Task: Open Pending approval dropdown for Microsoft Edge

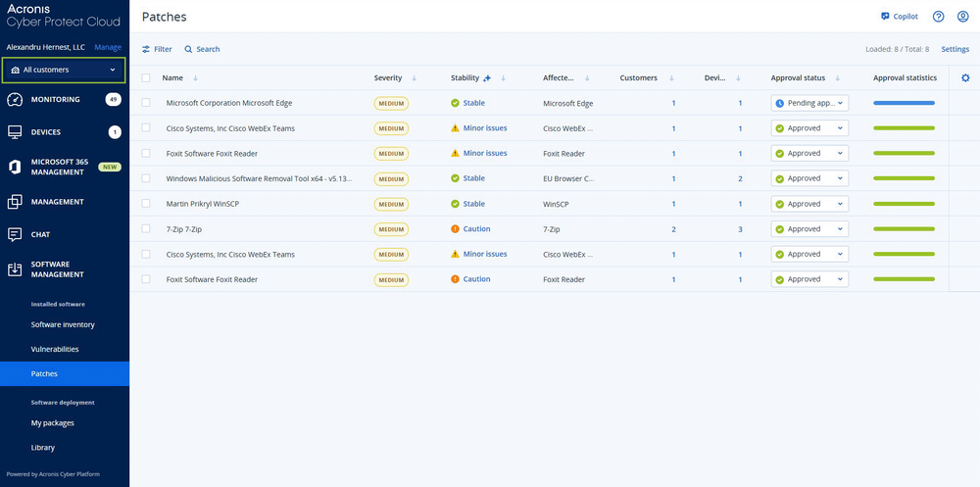Action: (810, 103)
